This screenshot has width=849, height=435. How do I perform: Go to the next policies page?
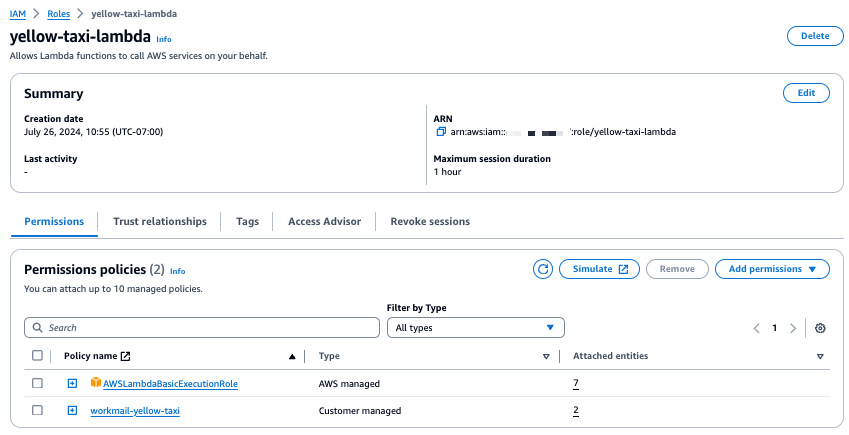click(x=793, y=328)
